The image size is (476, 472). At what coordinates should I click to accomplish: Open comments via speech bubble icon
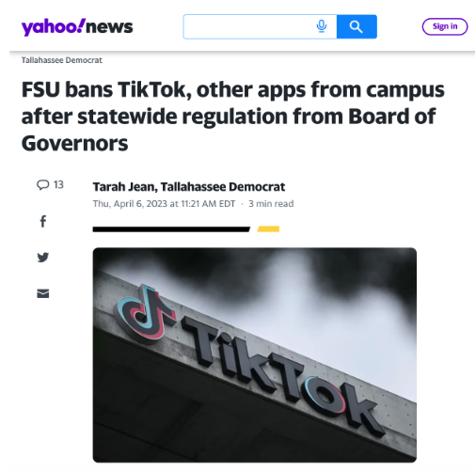[42, 184]
